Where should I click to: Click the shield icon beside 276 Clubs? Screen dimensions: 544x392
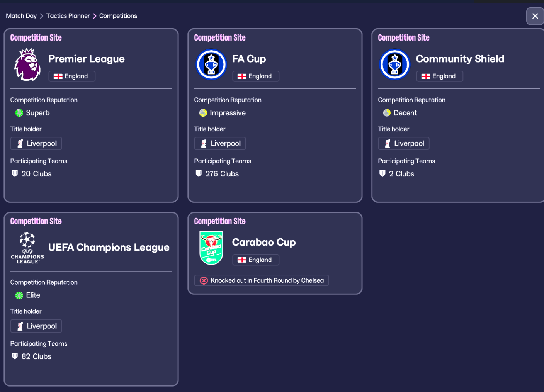tap(199, 174)
